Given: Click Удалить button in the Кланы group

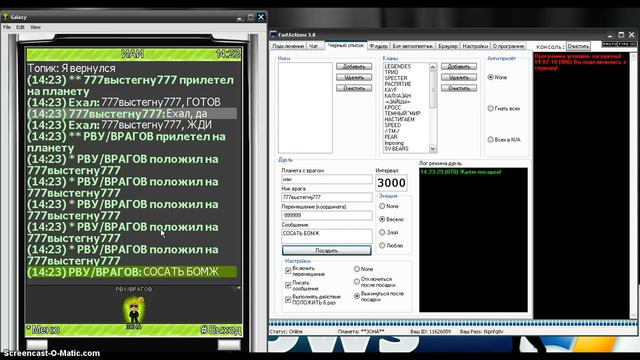Looking at the screenshot, I should click(459, 77).
